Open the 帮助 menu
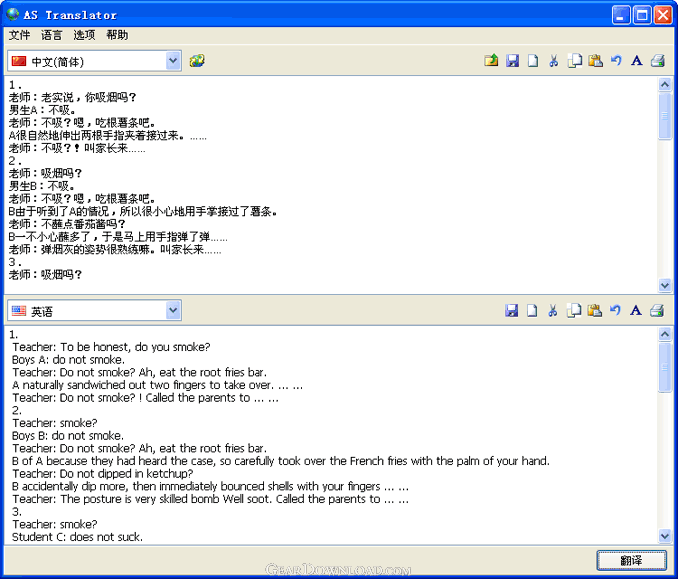The image size is (678, 579). [117, 35]
